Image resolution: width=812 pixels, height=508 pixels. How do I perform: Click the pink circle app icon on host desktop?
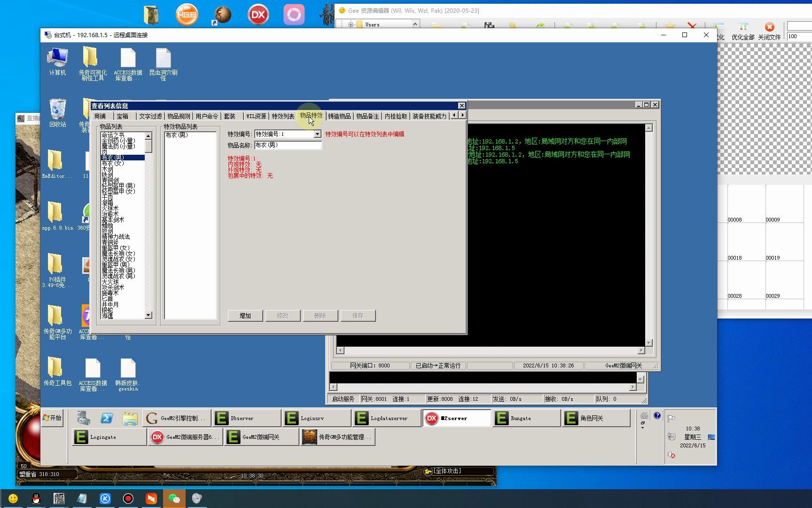(x=294, y=15)
